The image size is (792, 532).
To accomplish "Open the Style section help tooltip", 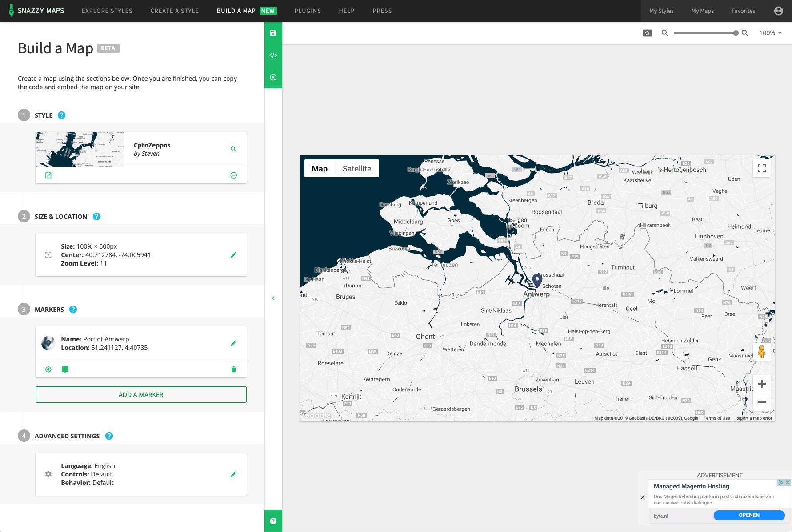I will tap(62, 115).
